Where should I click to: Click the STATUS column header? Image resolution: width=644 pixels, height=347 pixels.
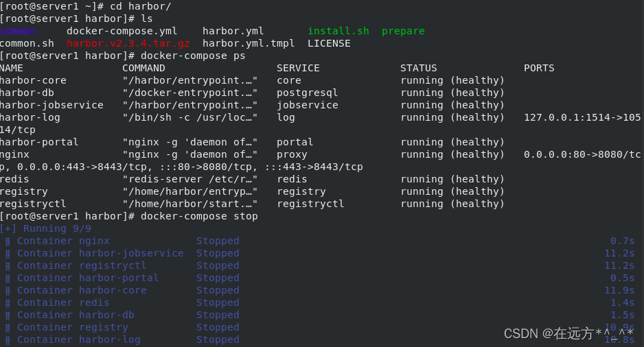pyautogui.click(x=419, y=68)
